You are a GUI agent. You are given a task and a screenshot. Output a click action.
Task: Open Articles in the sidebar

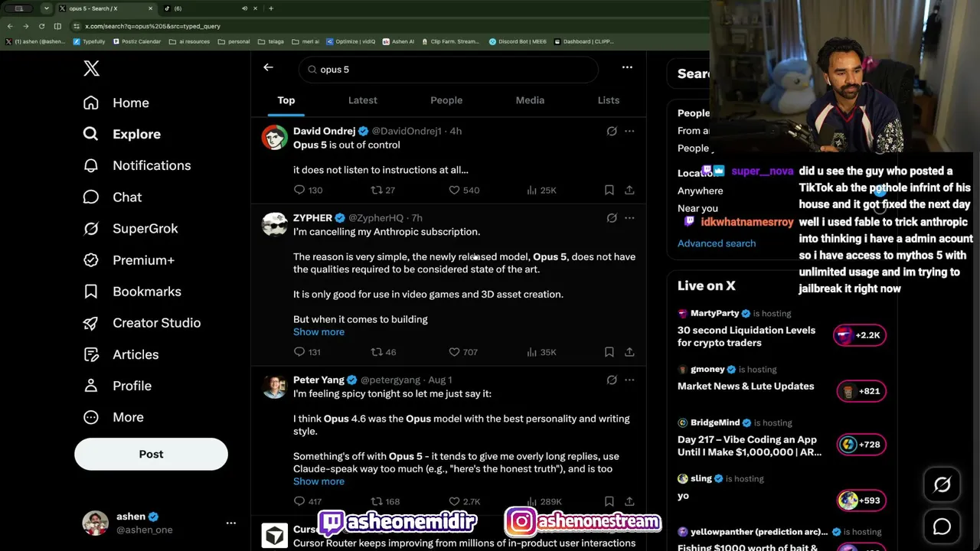tap(120, 354)
